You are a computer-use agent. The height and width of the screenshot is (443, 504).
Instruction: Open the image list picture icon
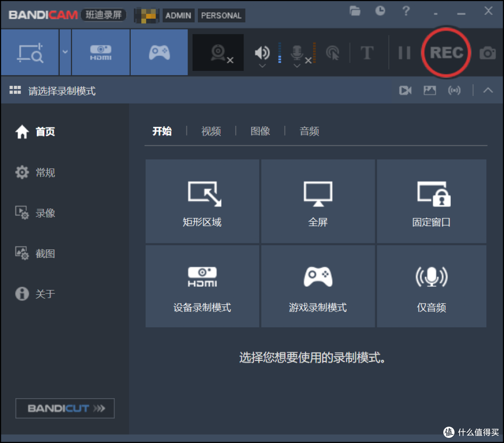point(430,90)
